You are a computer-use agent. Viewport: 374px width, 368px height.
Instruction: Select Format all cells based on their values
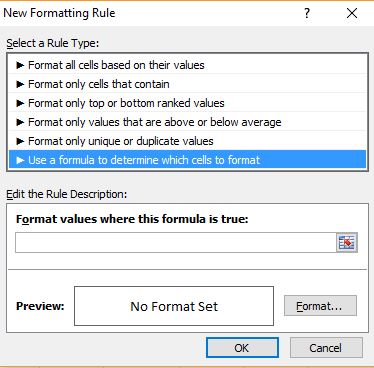point(187,65)
